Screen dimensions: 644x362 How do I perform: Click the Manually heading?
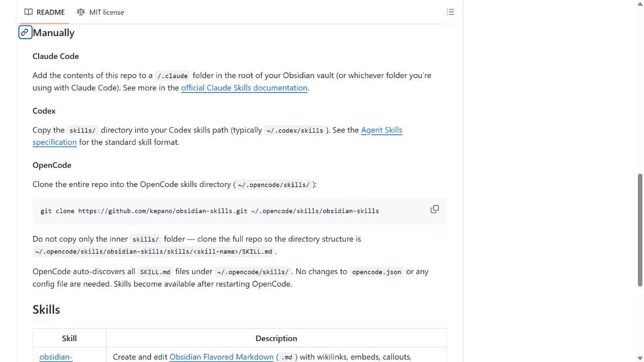pos(53,33)
